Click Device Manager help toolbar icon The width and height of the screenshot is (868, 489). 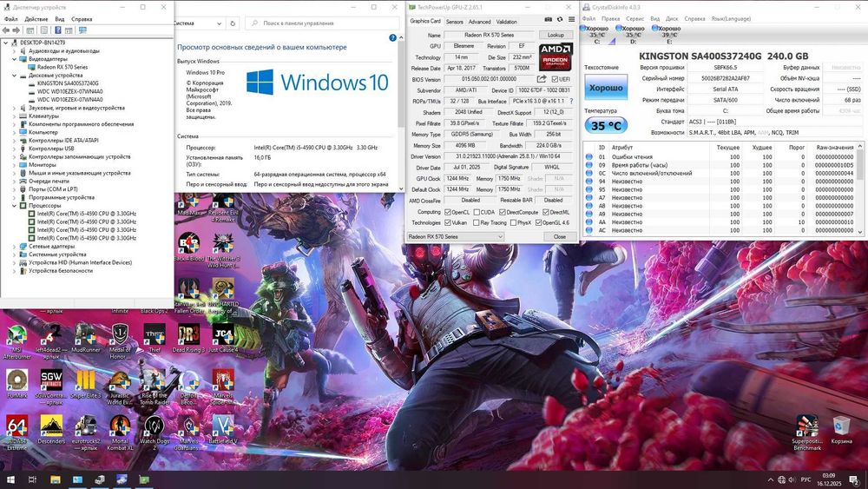click(57, 30)
